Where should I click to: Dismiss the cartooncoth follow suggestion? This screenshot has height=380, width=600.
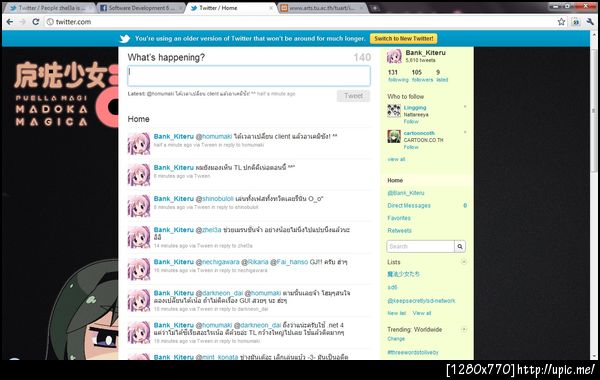point(465,132)
